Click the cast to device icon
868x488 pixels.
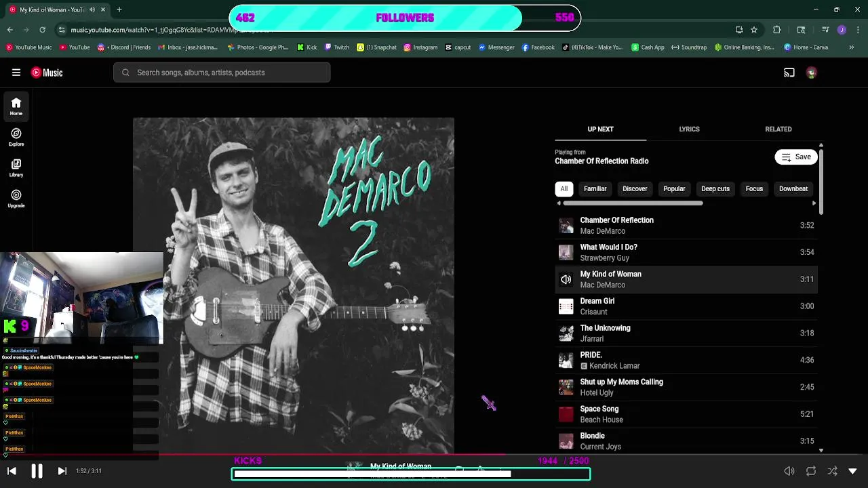point(789,73)
